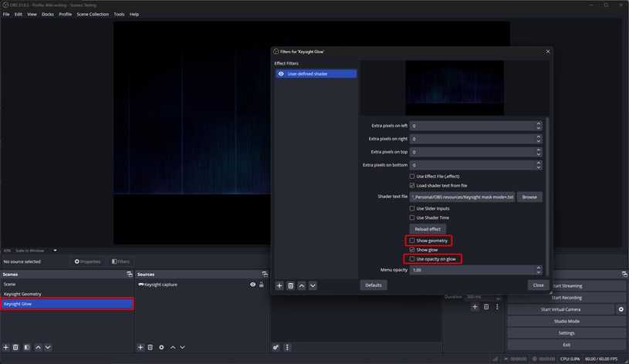
Task: Decrease Extra pixels on bottom value
Action: coord(539,167)
